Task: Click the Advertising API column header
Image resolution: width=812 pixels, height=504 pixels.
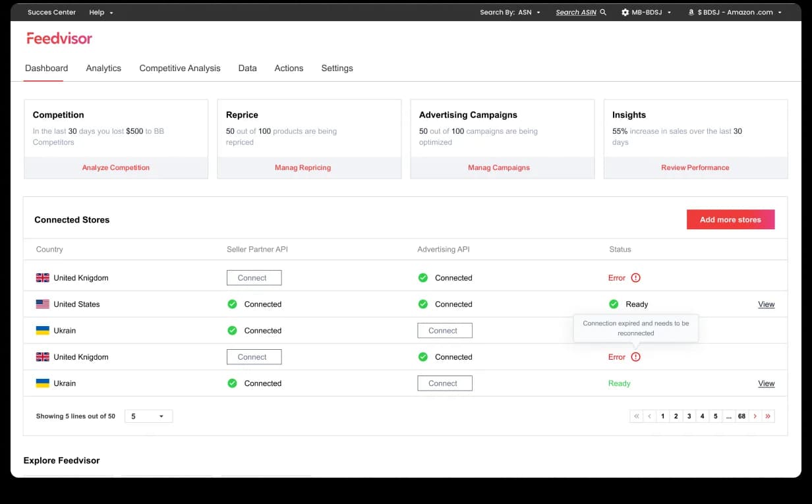Action: (x=444, y=250)
